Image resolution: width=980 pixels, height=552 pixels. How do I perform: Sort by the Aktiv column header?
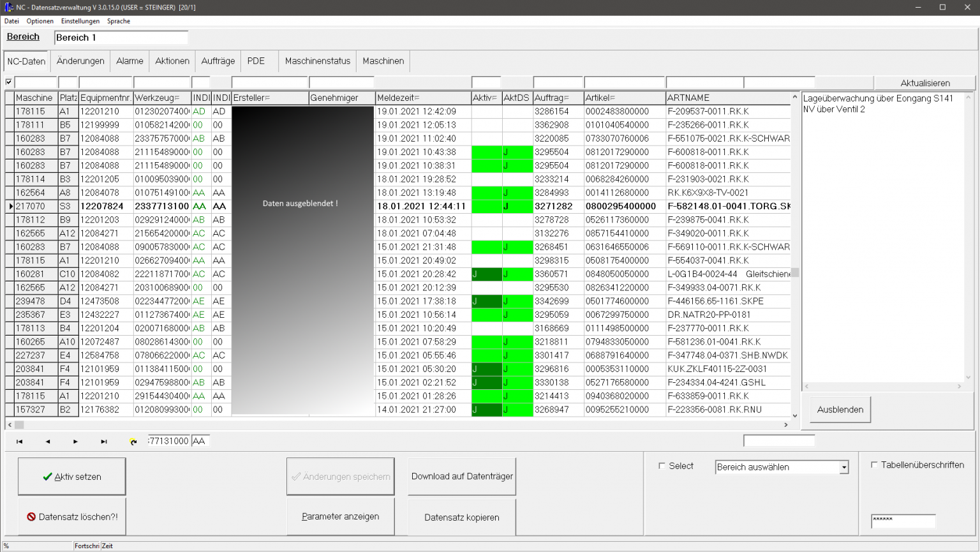point(486,98)
